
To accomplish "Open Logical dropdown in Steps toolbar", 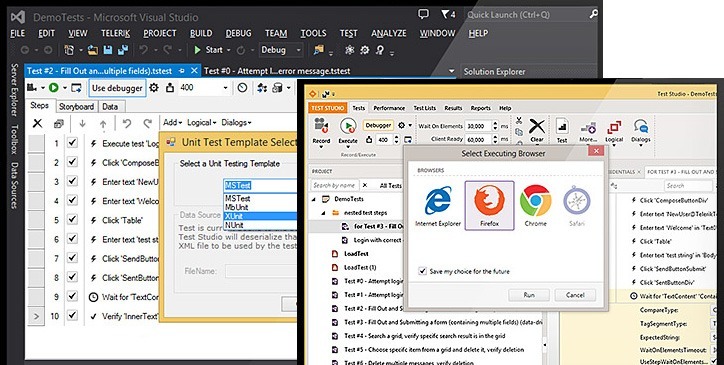I will coord(202,122).
